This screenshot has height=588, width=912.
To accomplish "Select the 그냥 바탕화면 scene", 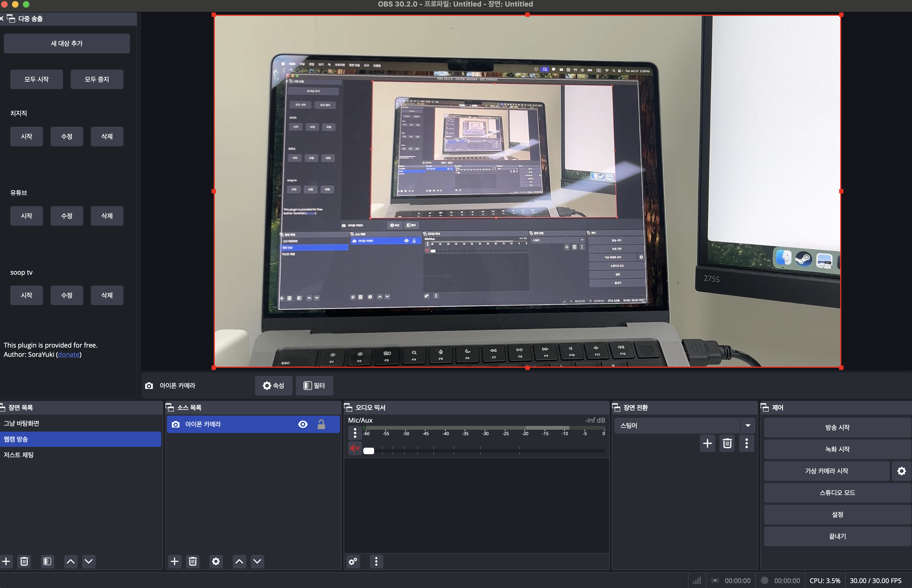I will [21, 423].
